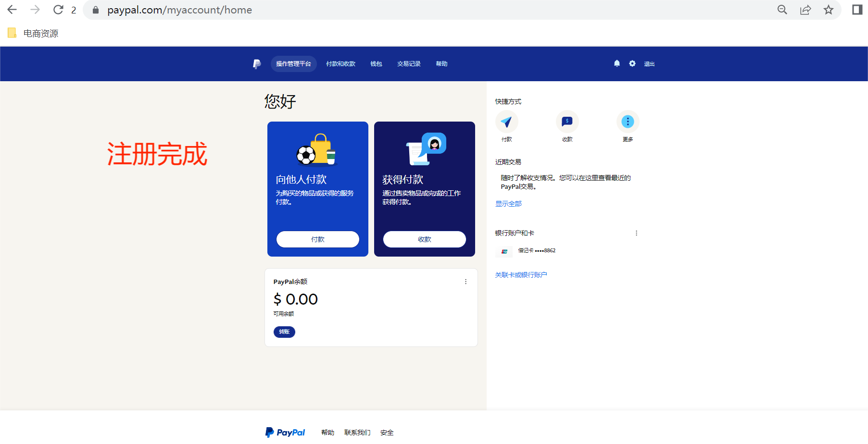This screenshot has width=868, height=444.
Task: Open the 钱包 menu item
Action: [376, 64]
